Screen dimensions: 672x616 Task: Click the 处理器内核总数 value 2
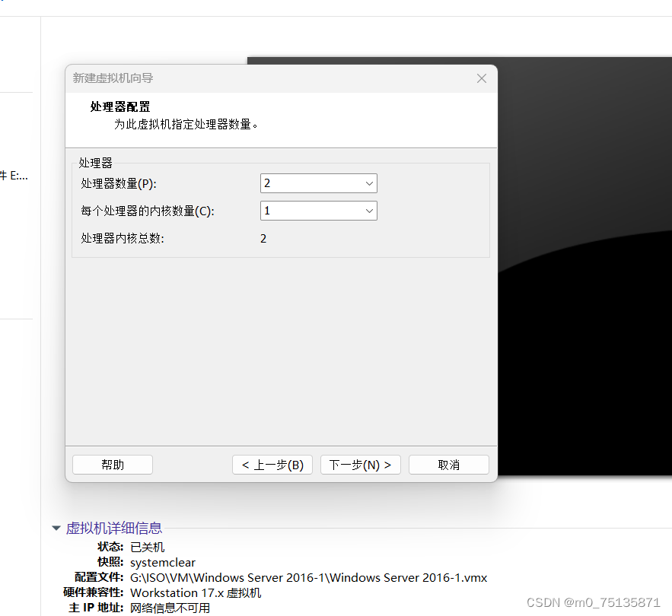click(263, 238)
